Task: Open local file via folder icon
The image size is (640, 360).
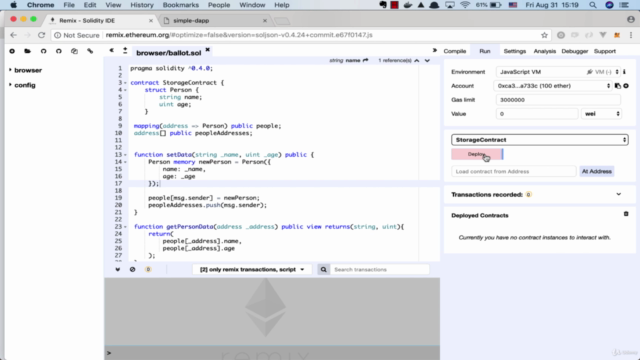Action: click(27, 51)
